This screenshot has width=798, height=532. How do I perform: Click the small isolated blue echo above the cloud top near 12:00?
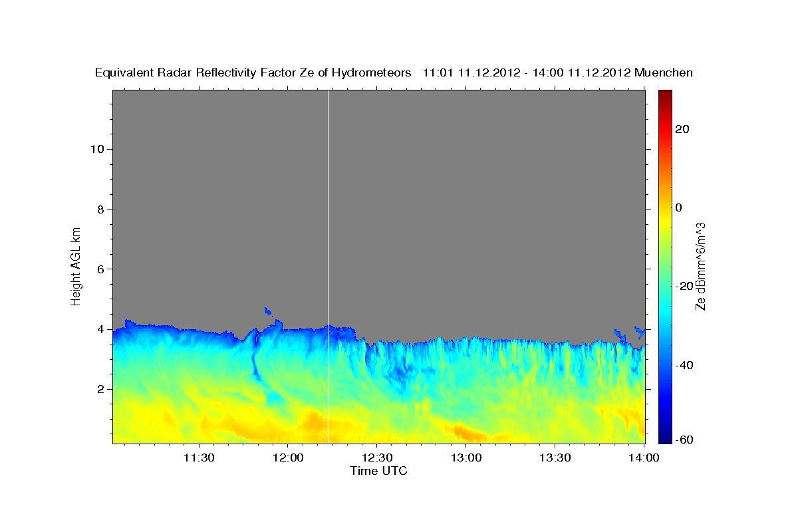[x=269, y=311]
